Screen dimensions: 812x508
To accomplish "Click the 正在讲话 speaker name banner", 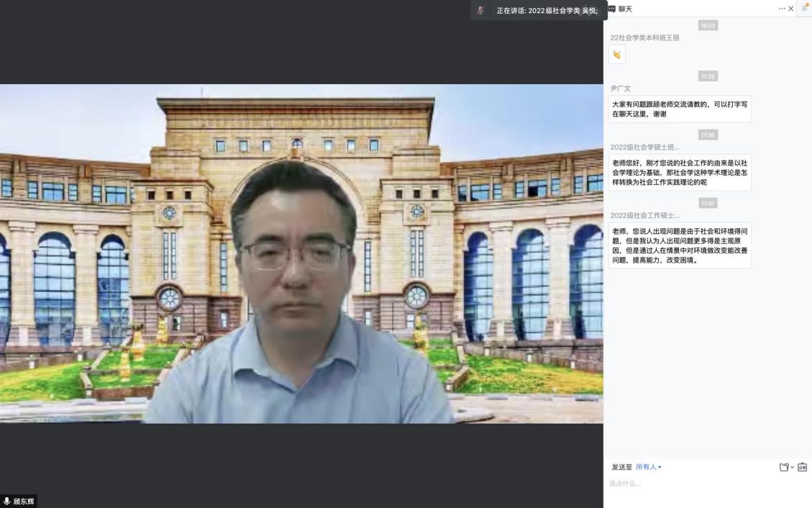I will pyautogui.click(x=547, y=10).
